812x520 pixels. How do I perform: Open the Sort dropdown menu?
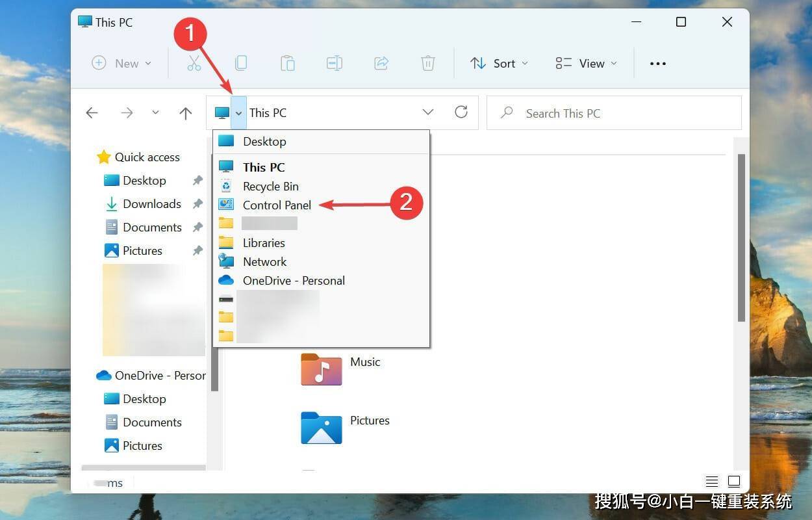click(499, 63)
